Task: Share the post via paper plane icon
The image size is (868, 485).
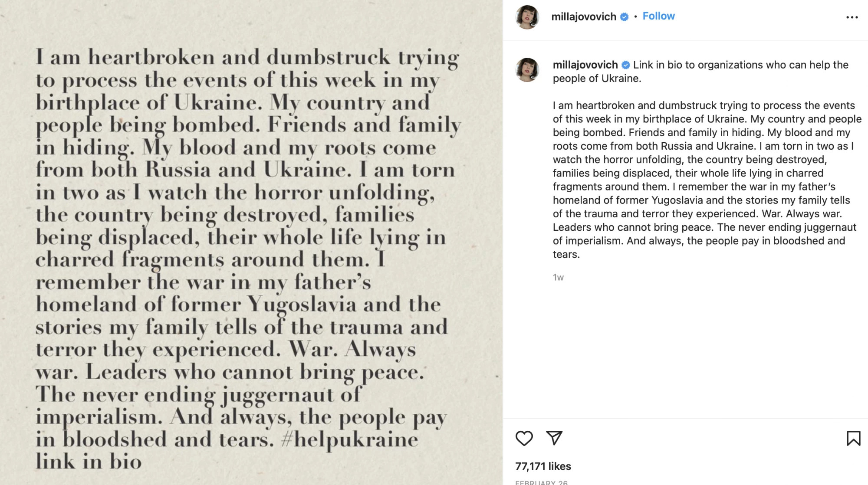Action: [554, 438]
